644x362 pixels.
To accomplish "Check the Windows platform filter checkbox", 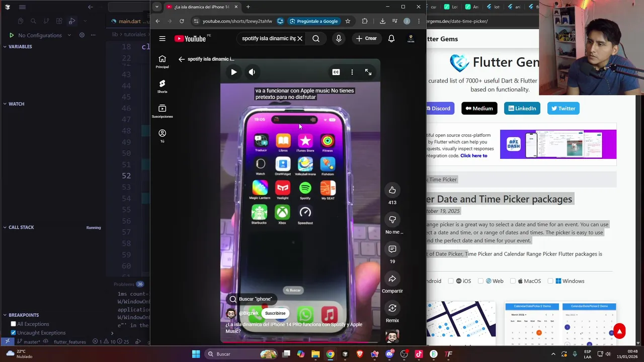I will (550, 281).
